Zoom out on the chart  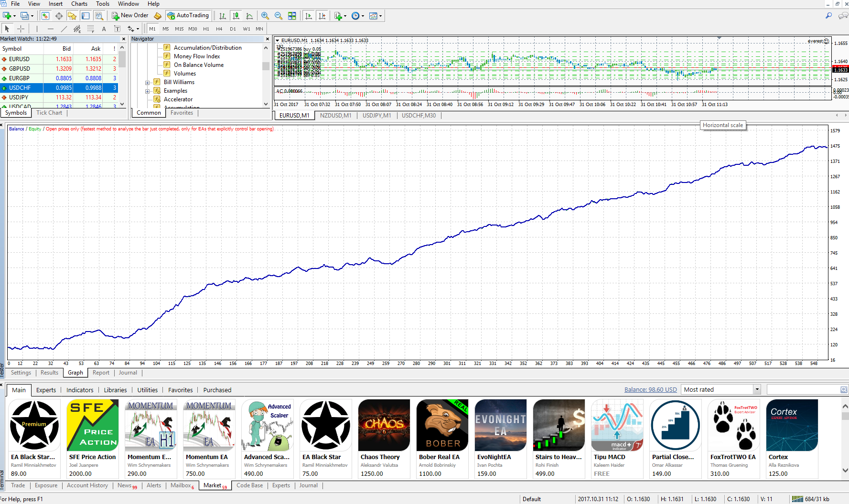click(x=279, y=16)
